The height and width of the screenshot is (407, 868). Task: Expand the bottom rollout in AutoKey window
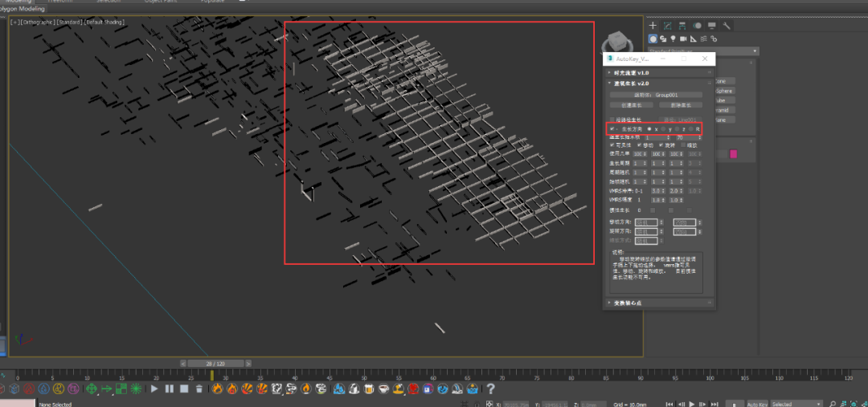click(659, 303)
